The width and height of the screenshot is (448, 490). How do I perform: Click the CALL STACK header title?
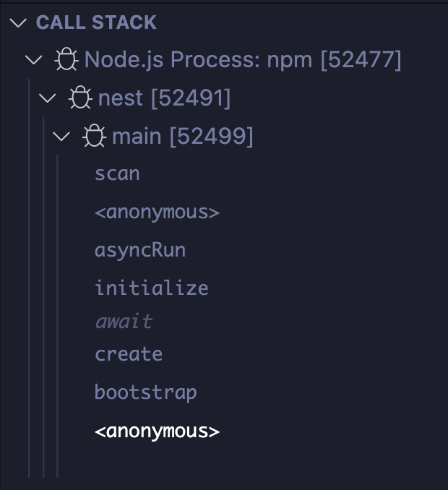96,22
